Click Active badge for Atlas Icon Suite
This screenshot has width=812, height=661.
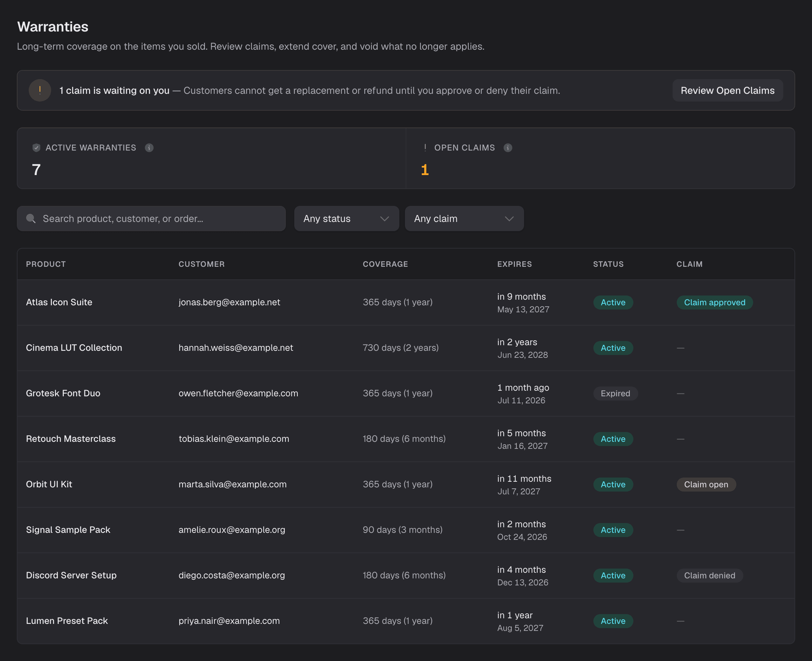coord(613,302)
